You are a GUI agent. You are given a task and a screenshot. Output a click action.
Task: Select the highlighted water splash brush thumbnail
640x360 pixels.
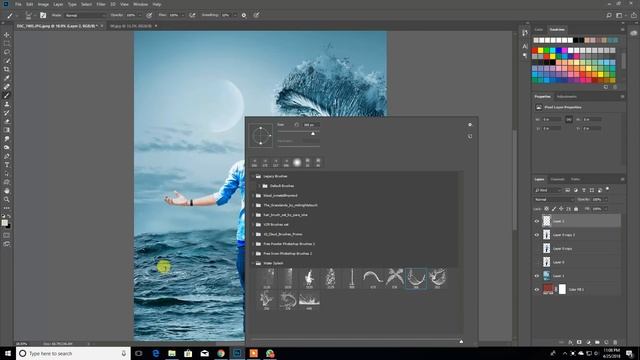click(416, 278)
